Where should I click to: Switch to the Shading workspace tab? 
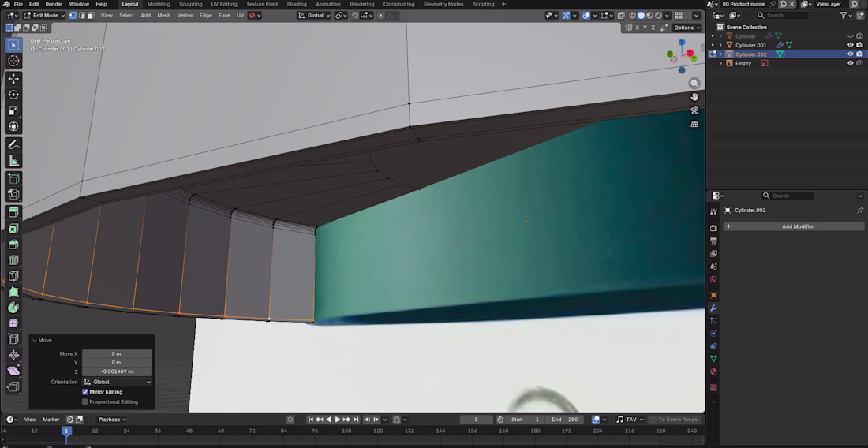[x=297, y=4]
